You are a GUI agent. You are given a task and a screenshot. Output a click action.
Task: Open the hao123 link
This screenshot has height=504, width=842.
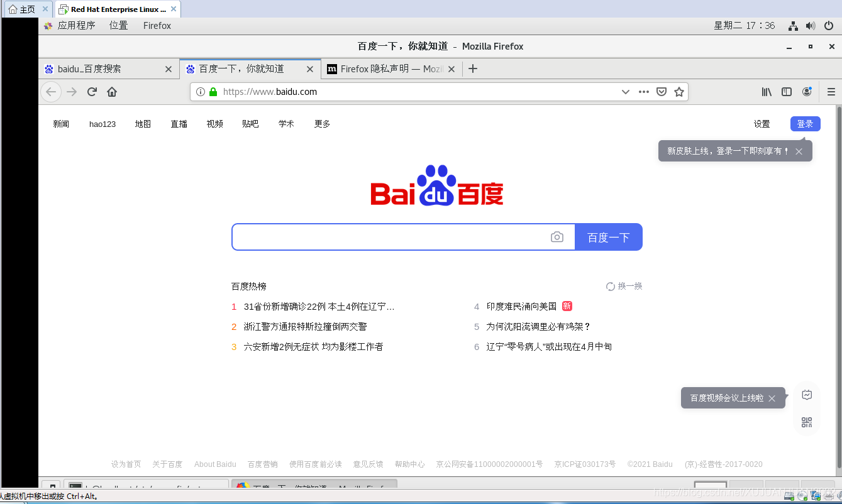tap(102, 124)
